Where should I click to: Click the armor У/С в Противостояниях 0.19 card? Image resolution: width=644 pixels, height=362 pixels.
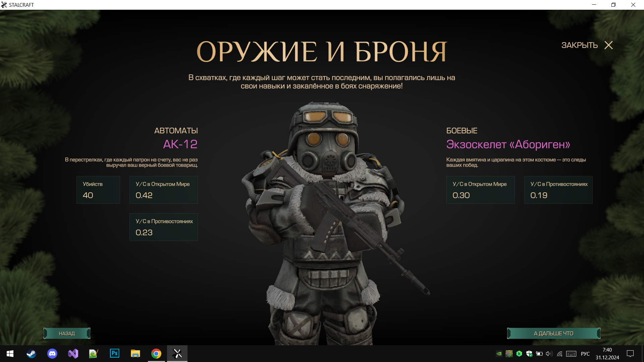pos(558,190)
